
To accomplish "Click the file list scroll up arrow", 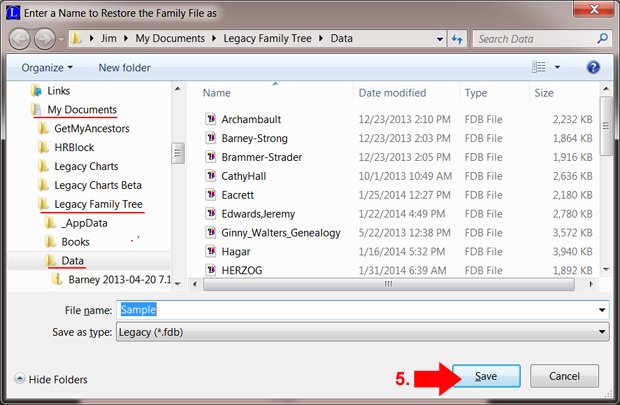I will coord(606,89).
